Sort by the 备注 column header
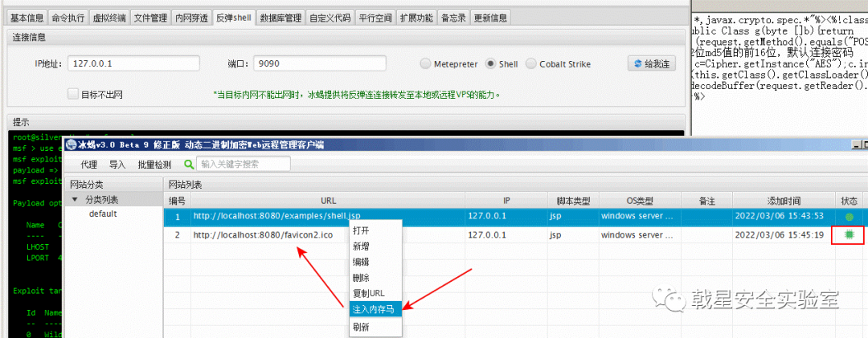868x338 pixels. [707, 200]
